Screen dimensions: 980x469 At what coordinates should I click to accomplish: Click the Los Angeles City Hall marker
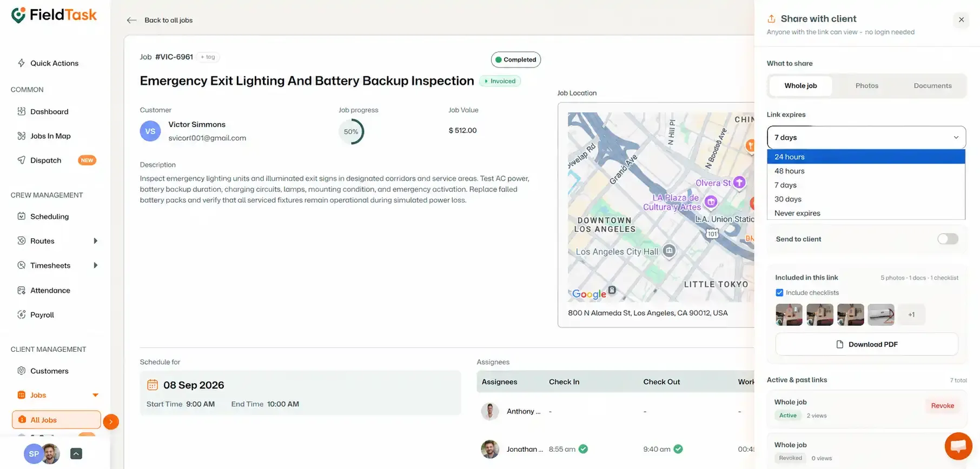pos(670,251)
